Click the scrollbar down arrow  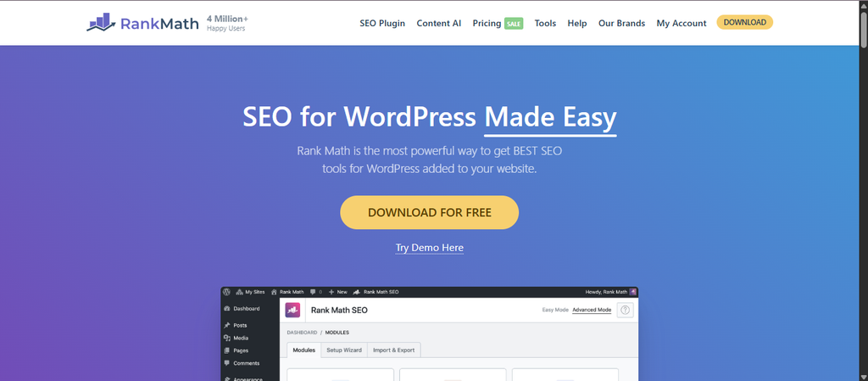(864, 377)
